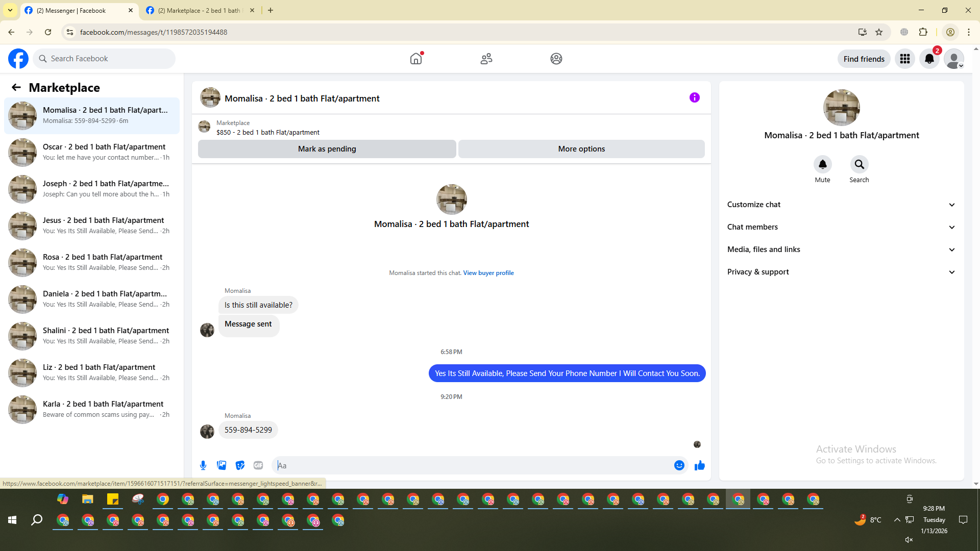980x551 pixels.
Task: Open the sticker picker icon
Action: (x=240, y=465)
